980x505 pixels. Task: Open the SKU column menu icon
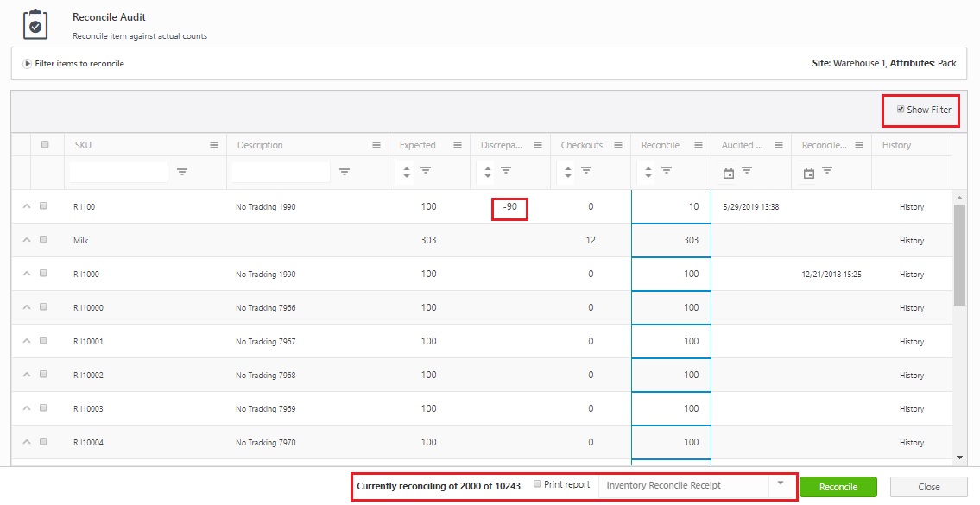[x=214, y=145]
